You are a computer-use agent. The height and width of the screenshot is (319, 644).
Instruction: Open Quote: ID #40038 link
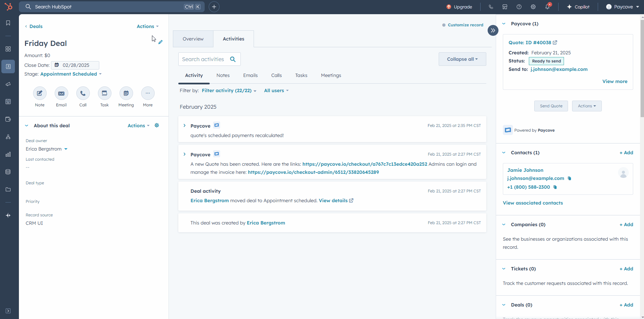[x=533, y=43]
